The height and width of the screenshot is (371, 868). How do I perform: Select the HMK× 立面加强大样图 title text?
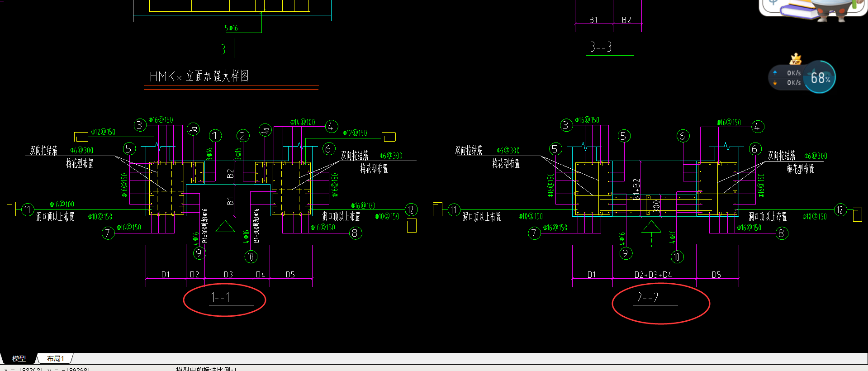tap(199, 76)
